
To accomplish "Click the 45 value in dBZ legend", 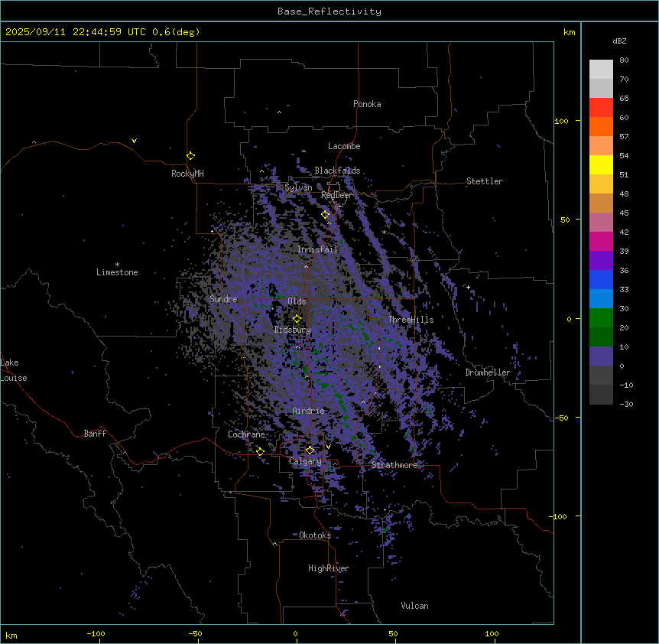I will 624,213.
